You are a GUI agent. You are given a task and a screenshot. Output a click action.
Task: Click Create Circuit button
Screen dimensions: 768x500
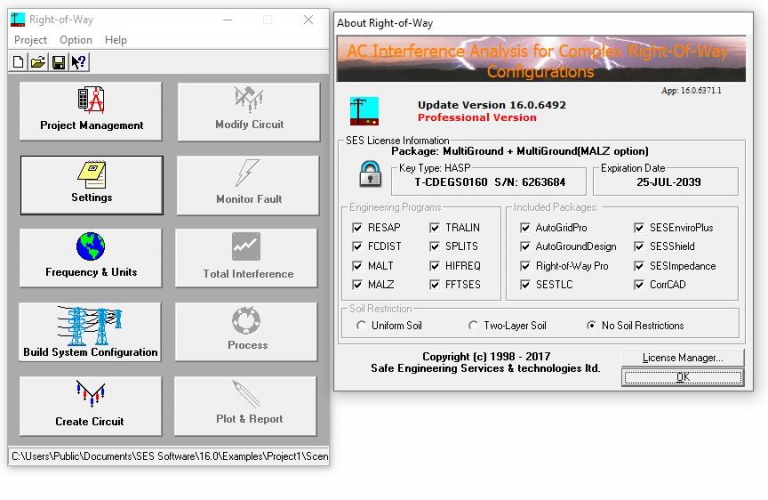[x=90, y=406]
